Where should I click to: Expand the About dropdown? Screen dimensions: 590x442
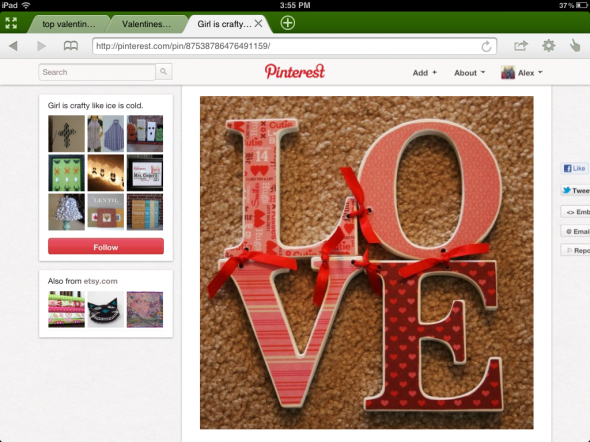(x=469, y=73)
